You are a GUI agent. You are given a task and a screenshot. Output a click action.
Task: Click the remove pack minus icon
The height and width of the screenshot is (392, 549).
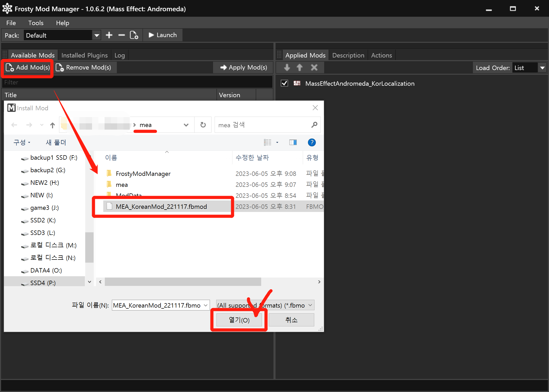click(122, 35)
